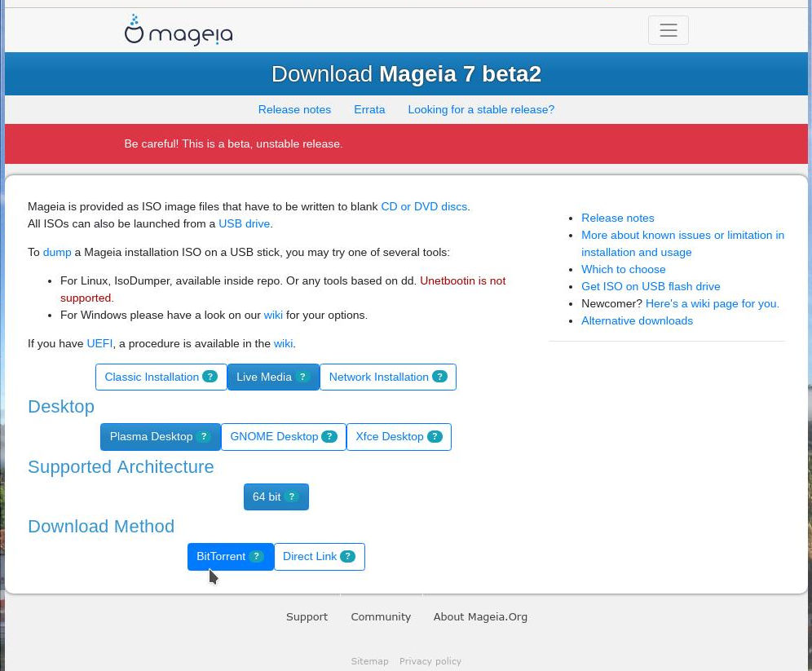Choose the GNOME Desktop option
The height and width of the screenshot is (671, 812).
pyautogui.click(x=274, y=436)
